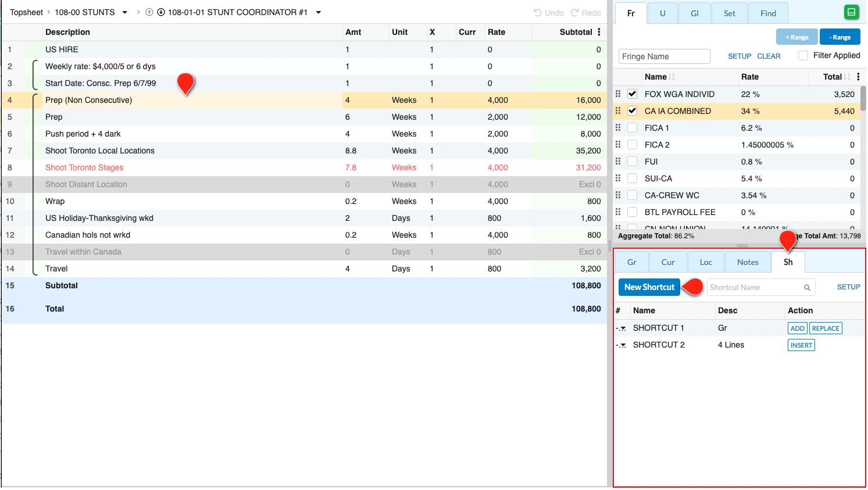The height and width of the screenshot is (490, 868).
Task: Click the fringe list vertical scrollbar
Action: (863, 98)
